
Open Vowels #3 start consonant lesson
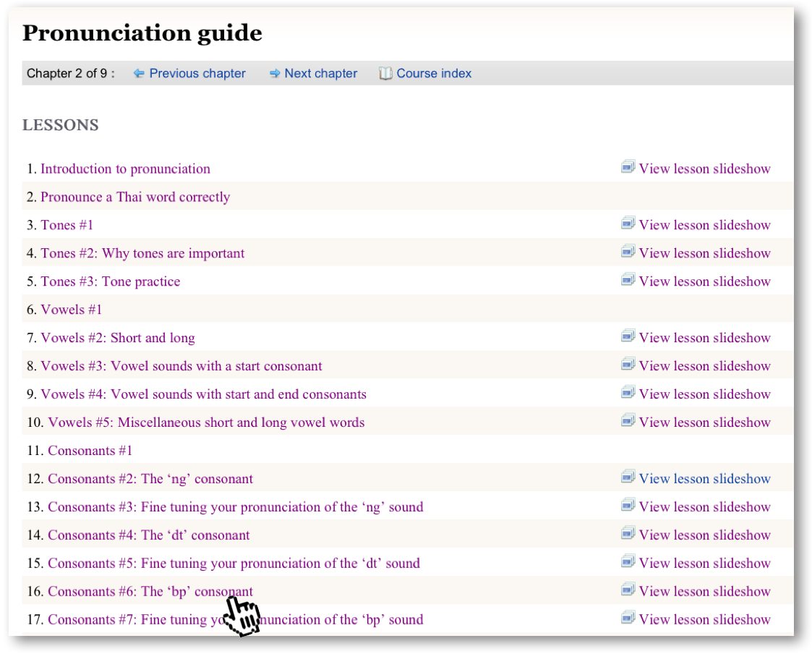click(x=181, y=366)
